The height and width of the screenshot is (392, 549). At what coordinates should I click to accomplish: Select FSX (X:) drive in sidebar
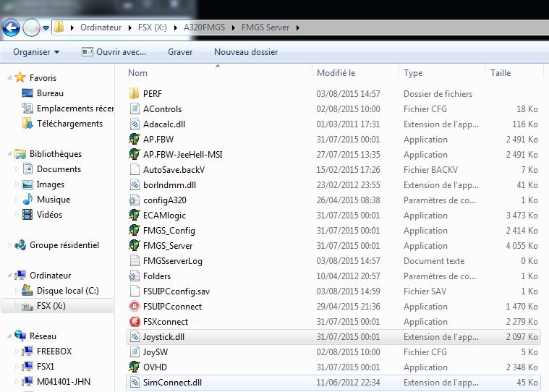point(51,306)
